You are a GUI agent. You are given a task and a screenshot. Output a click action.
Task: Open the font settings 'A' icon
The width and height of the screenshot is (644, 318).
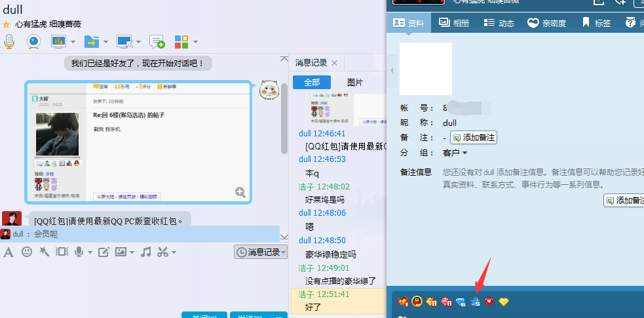point(9,252)
